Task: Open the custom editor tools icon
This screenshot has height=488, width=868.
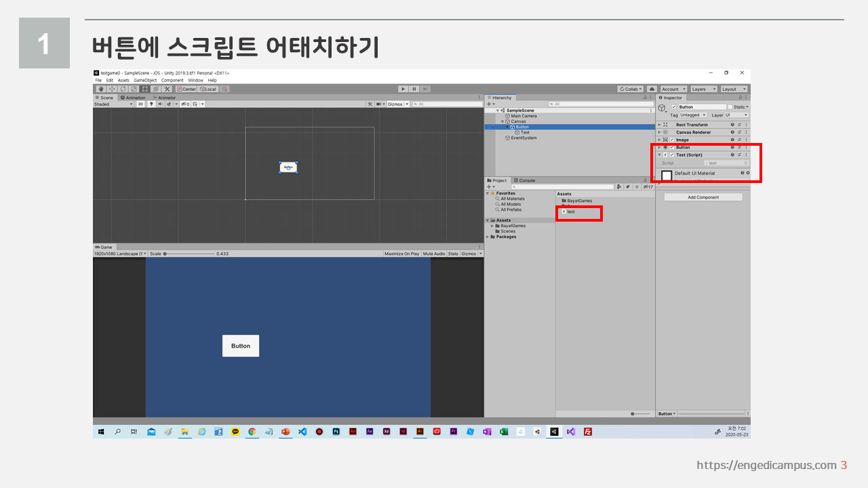Action: (x=167, y=89)
